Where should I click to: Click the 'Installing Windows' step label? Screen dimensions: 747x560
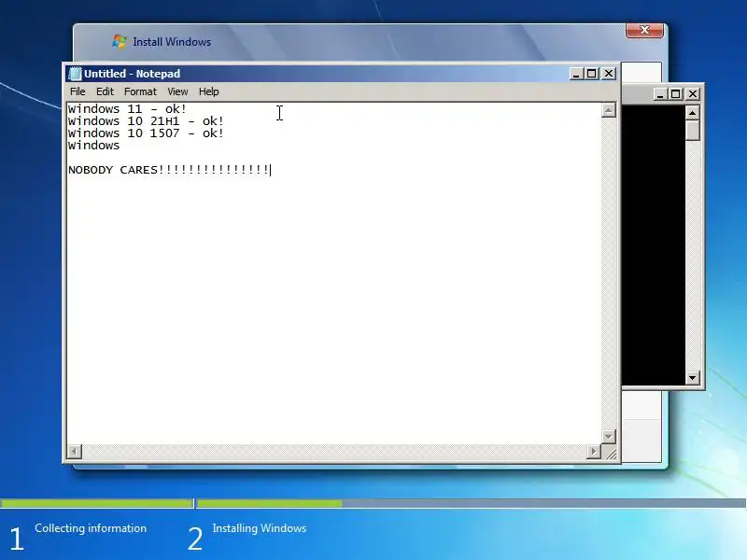click(x=260, y=528)
